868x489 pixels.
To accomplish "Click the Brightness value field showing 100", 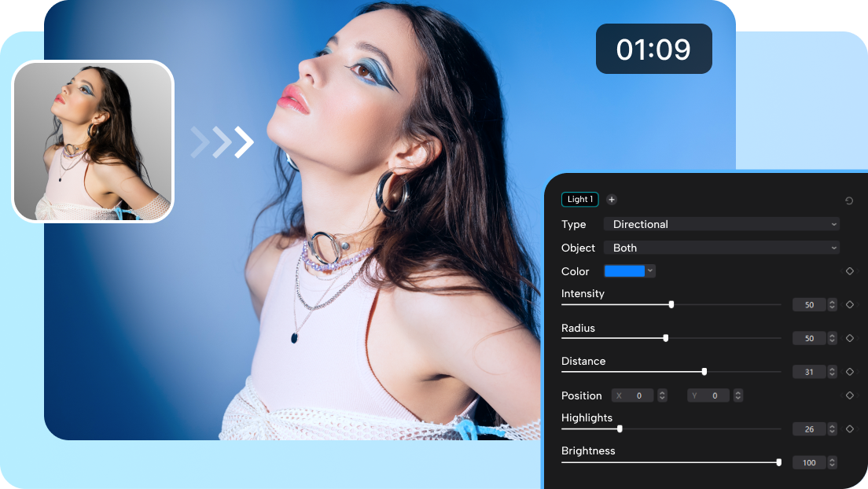I will (809, 462).
